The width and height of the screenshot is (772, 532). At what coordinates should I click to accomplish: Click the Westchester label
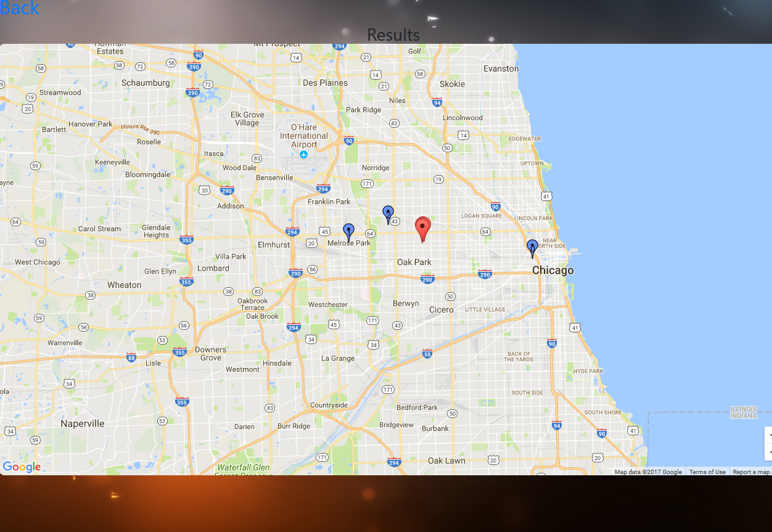(328, 305)
